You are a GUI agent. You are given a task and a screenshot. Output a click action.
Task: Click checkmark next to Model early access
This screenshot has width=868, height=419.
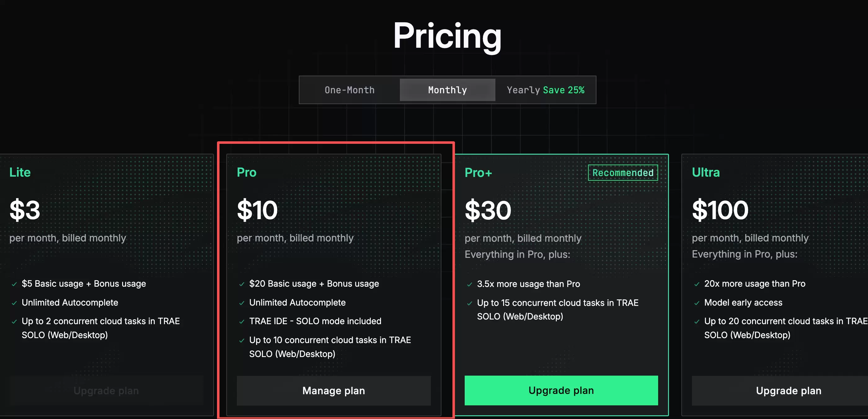(x=697, y=303)
